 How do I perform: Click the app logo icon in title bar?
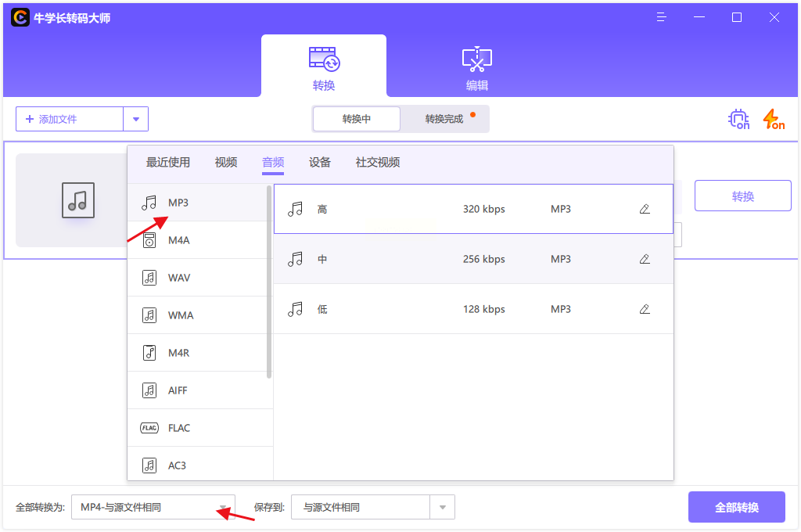[x=20, y=17]
